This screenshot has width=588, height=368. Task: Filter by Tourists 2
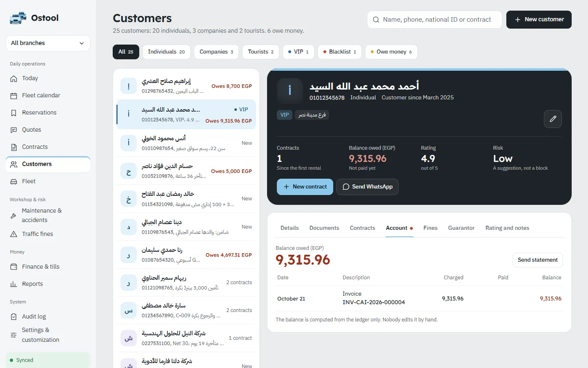(261, 52)
